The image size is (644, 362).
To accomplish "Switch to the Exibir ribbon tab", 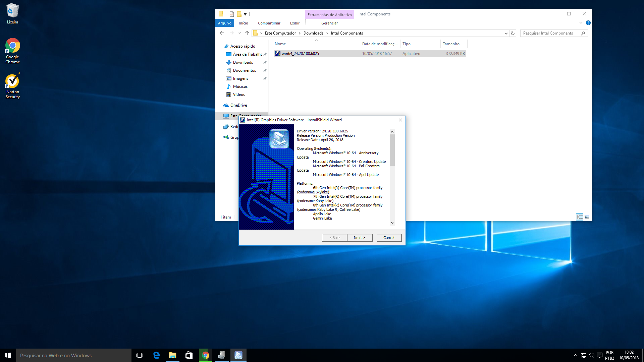I will pos(295,23).
